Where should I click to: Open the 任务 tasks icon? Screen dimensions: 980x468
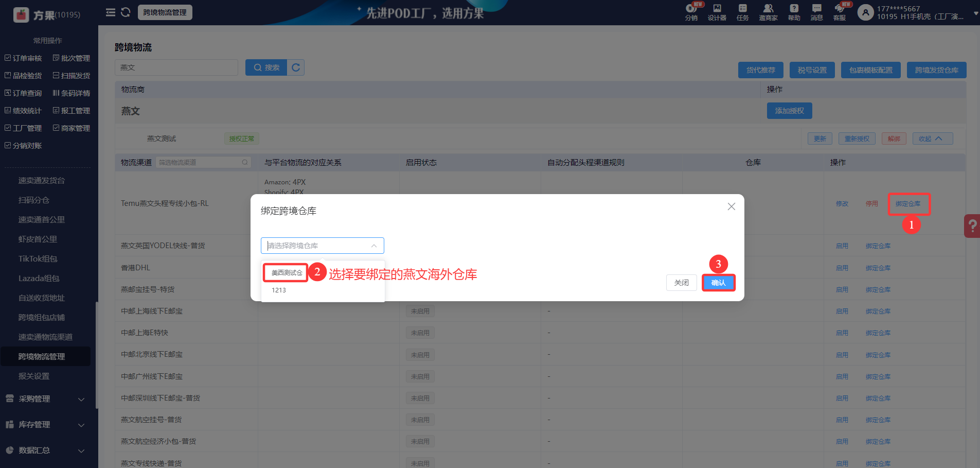(x=743, y=12)
